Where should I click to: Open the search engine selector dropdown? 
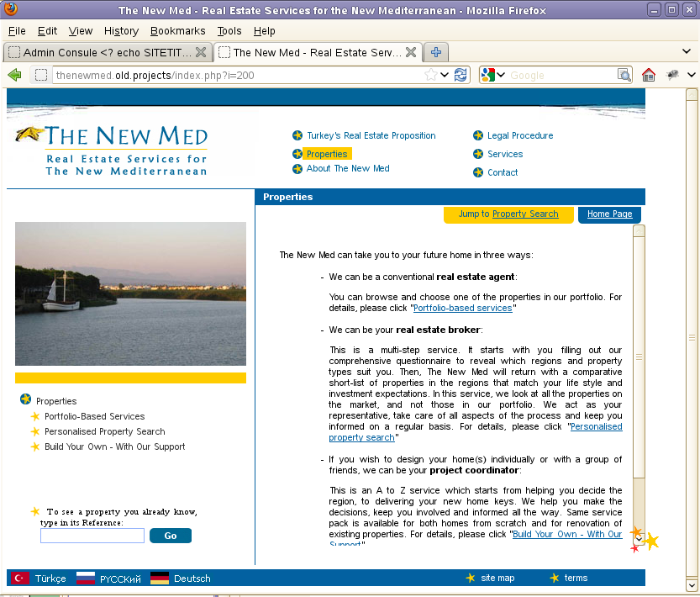click(x=501, y=75)
